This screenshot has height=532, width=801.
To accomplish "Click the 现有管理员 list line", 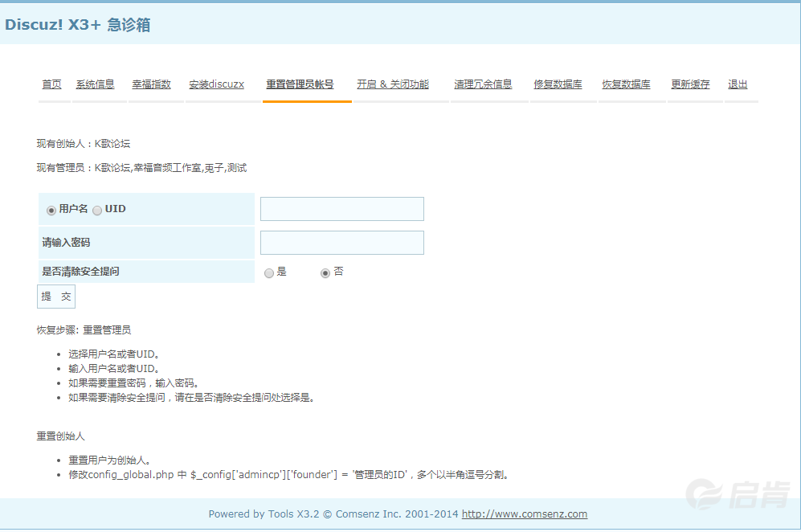I will point(141,168).
